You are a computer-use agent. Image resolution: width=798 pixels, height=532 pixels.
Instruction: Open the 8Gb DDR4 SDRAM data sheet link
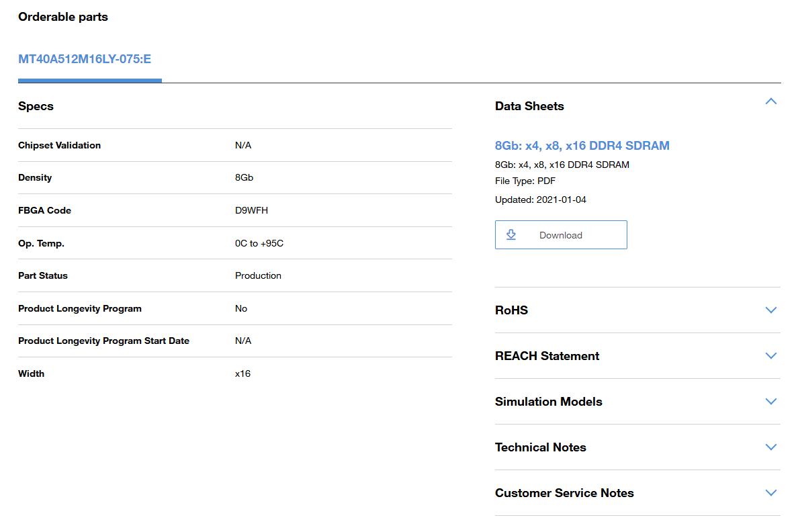click(582, 146)
